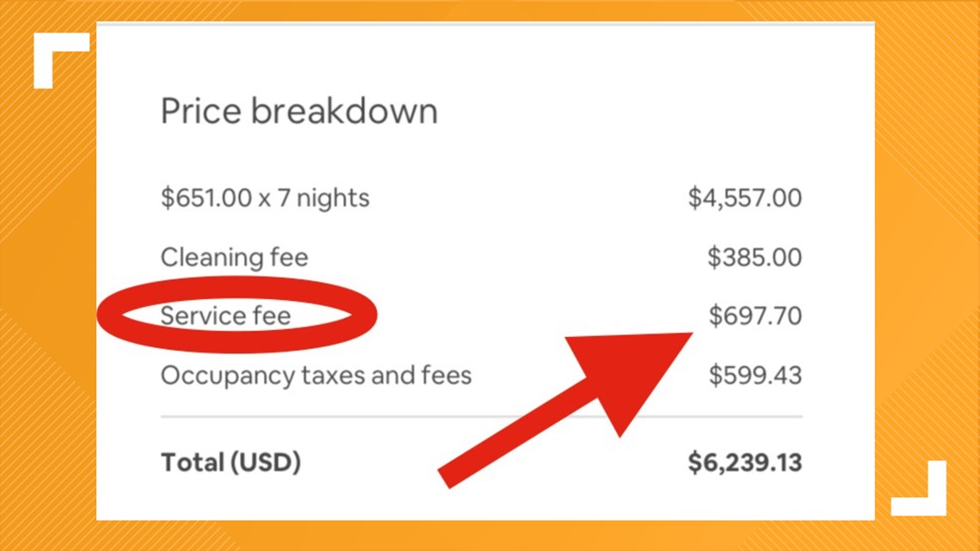Click the white corner bracket bottom-right

tap(919, 488)
